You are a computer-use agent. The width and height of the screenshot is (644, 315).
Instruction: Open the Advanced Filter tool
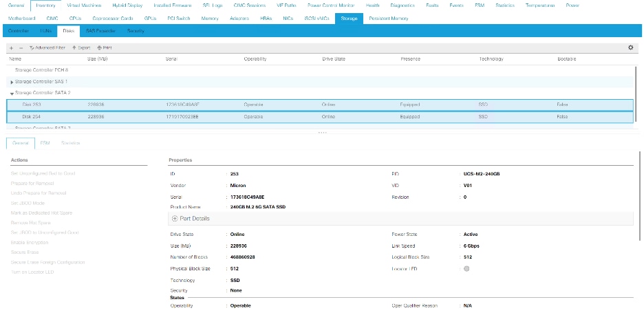click(x=47, y=48)
